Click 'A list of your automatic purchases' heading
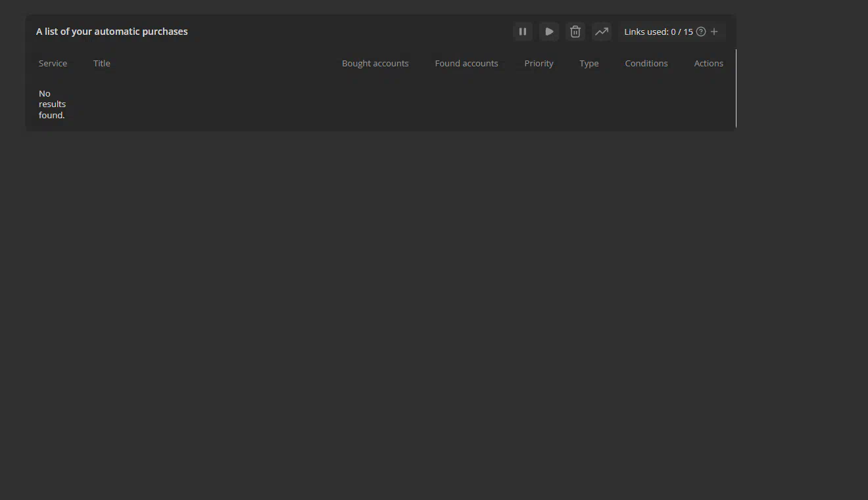Image resolution: width=868 pixels, height=500 pixels. pyautogui.click(x=112, y=32)
